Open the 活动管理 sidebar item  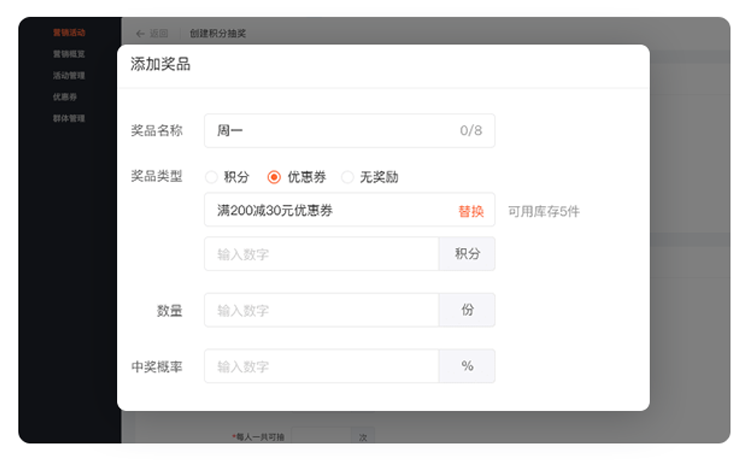tap(69, 75)
